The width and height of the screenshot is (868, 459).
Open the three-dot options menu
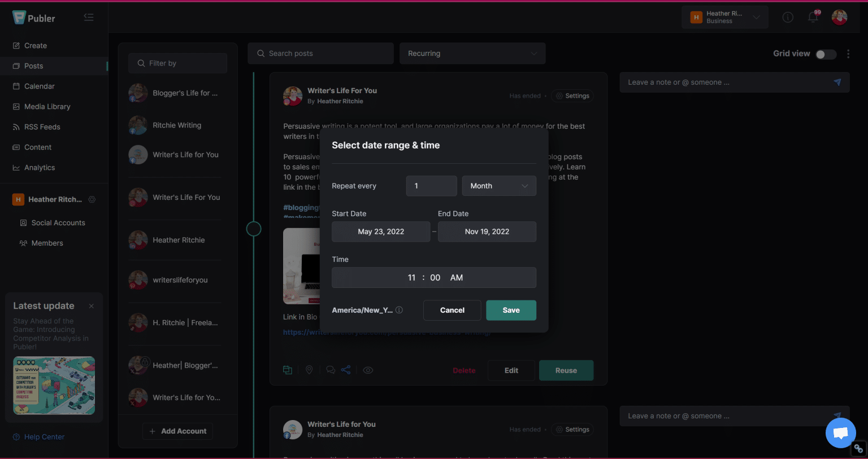(848, 54)
